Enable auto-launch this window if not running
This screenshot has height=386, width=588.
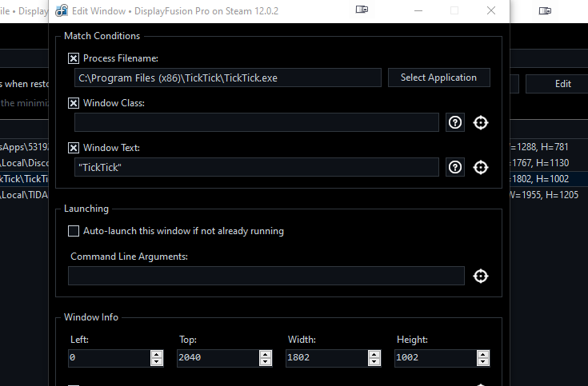(x=74, y=231)
